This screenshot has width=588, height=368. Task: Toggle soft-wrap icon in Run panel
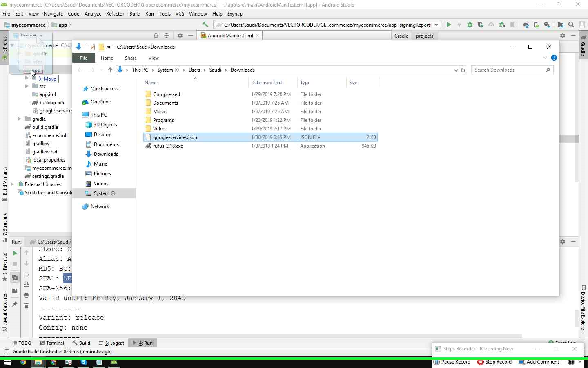[27, 274]
